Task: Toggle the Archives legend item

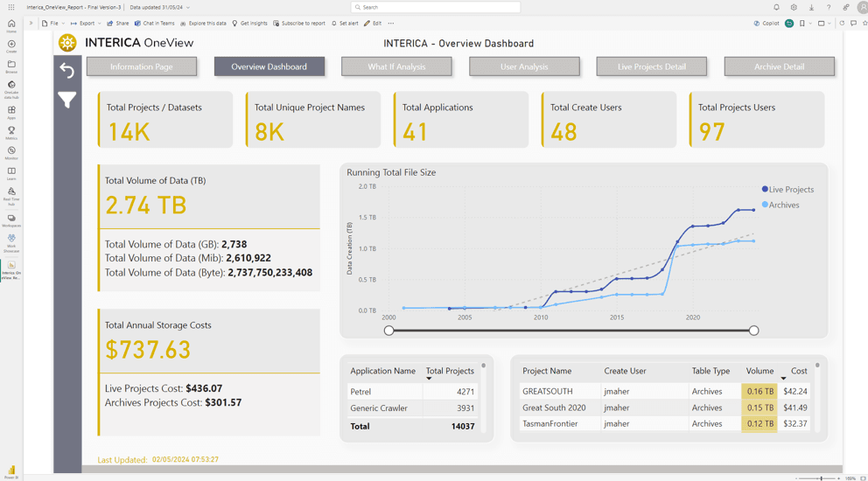Action: [x=783, y=205]
